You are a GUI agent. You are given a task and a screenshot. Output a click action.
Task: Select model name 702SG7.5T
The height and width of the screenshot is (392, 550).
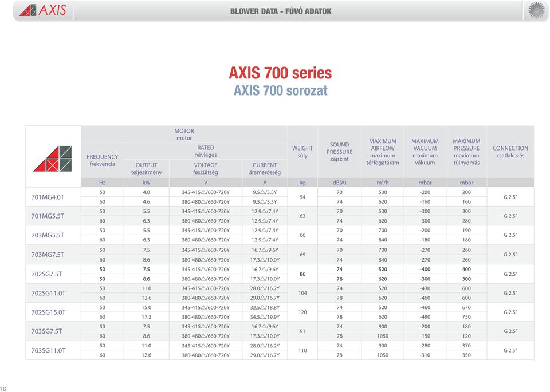pos(46,274)
